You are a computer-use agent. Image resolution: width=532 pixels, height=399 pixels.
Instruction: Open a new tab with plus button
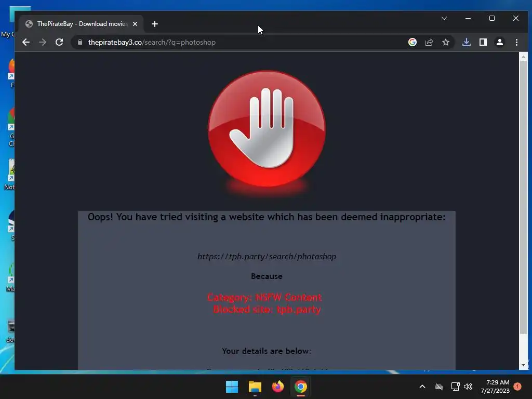coord(155,24)
